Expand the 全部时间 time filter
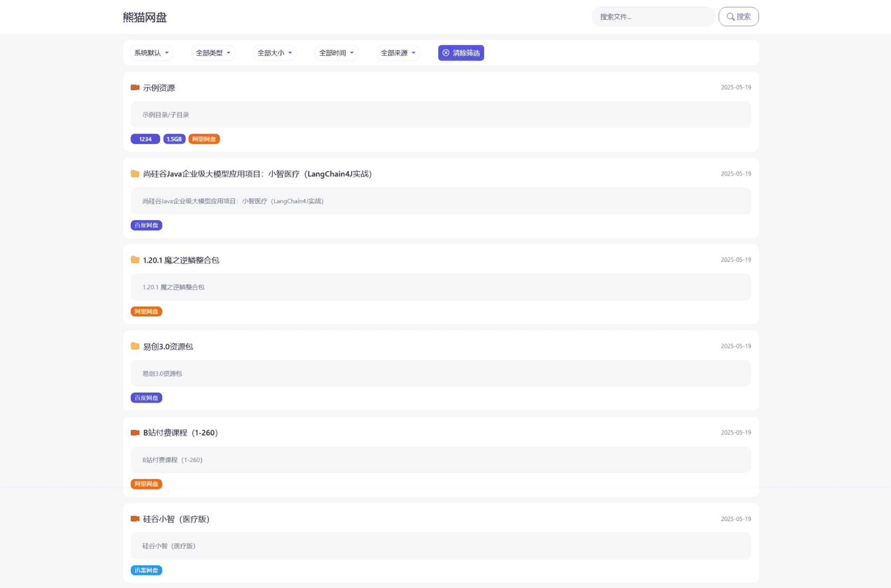The height and width of the screenshot is (588, 891). [x=336, y=53]
